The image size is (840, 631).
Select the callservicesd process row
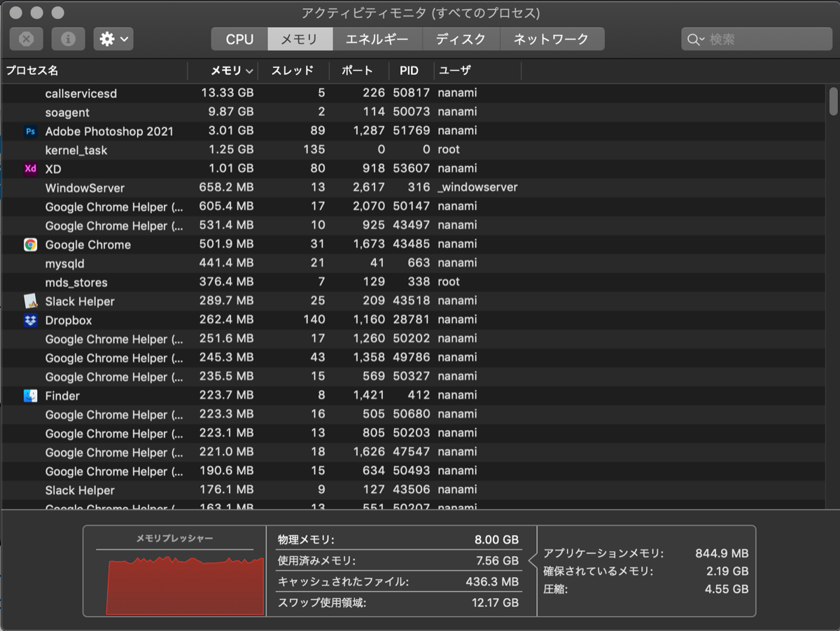click(414, 93)
